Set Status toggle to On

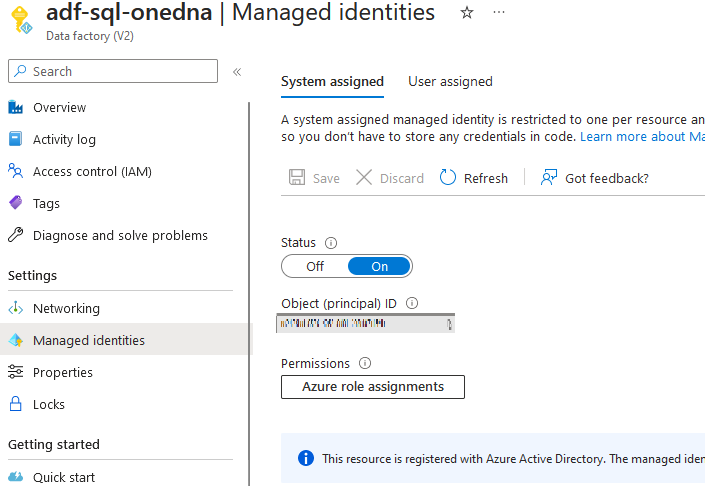(x=379, y=266)
